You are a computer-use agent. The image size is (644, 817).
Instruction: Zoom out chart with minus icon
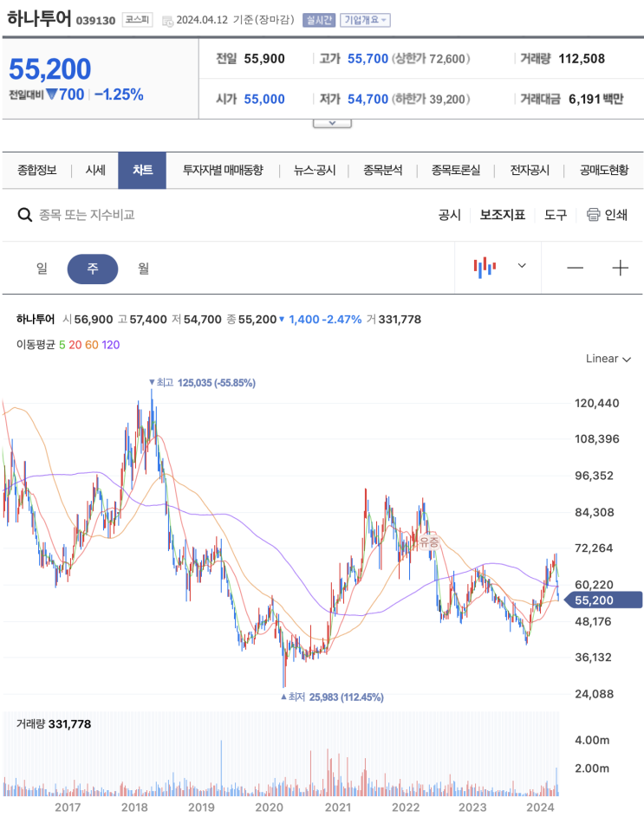(576, 268)
